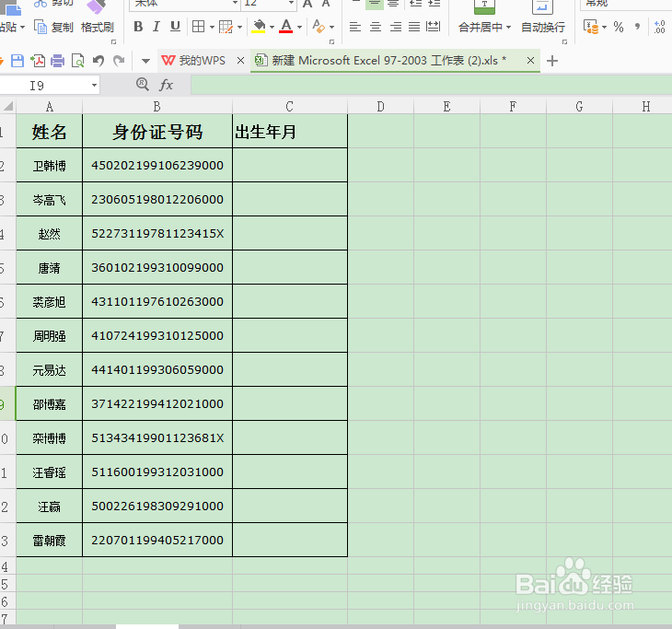Select cell with 500226198309291000
The width and height of the screenshot is (672, 629).
pyautogui.click(x=157, y=507)
